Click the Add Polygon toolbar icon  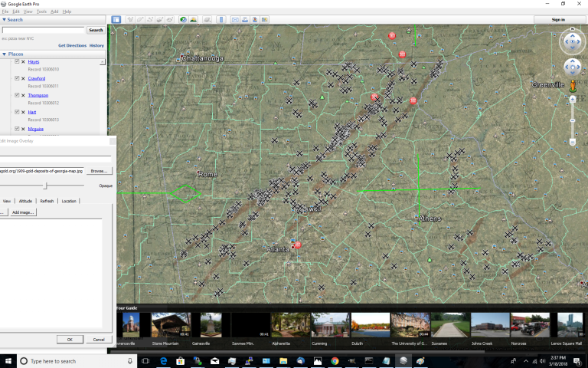click(140, 19)
